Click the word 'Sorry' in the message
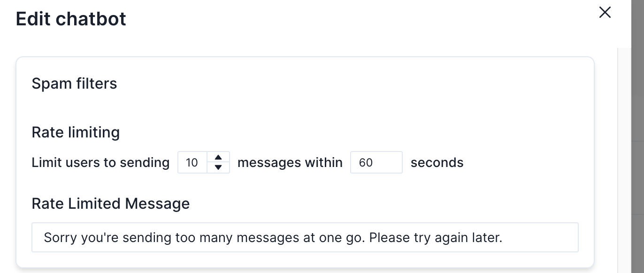Screen dimensions: 644x273 pyautogui.click(x=61, y=237)
